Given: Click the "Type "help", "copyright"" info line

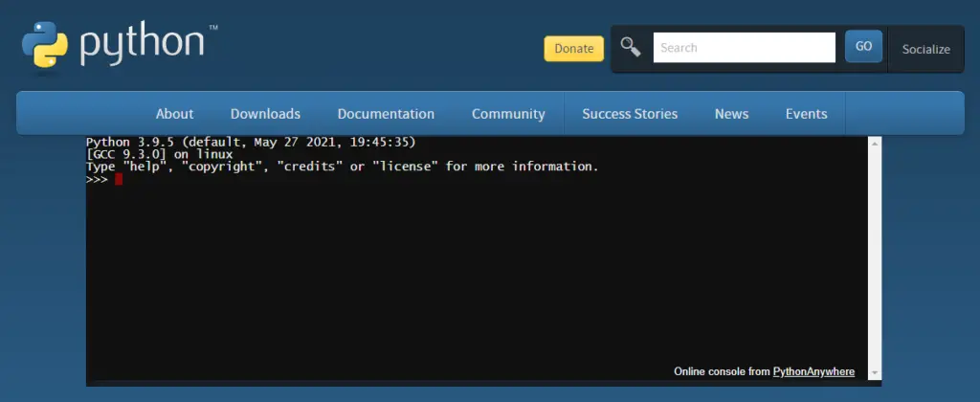Looking at the screenshot, I should (343, 167).
